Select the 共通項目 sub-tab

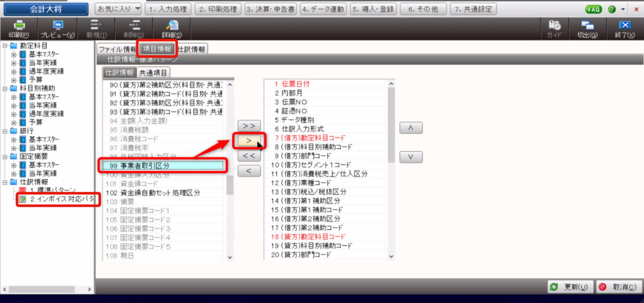point(153,73)
